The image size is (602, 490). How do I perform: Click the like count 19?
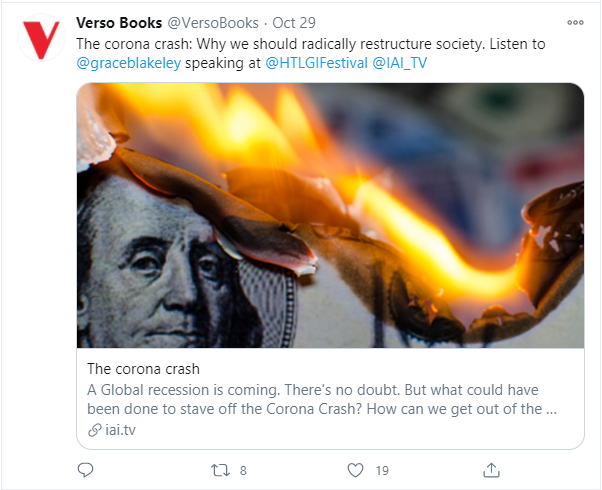[382, 470]
